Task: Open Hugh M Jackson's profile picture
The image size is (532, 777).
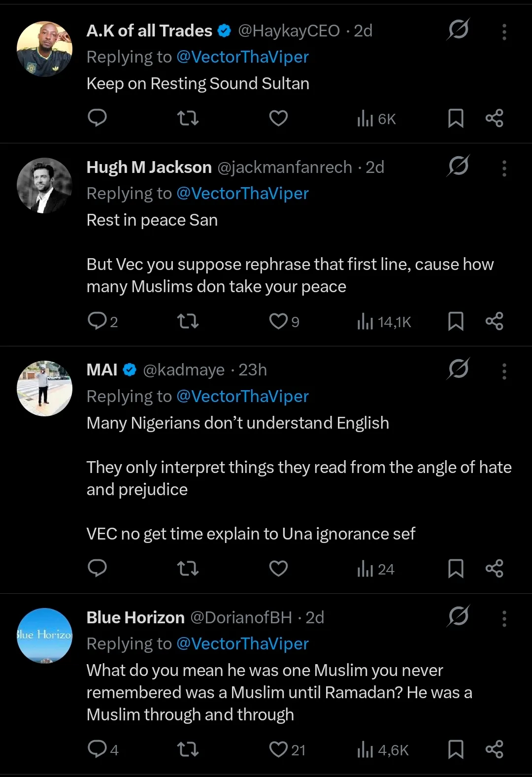Action: (x=44, y=186)
